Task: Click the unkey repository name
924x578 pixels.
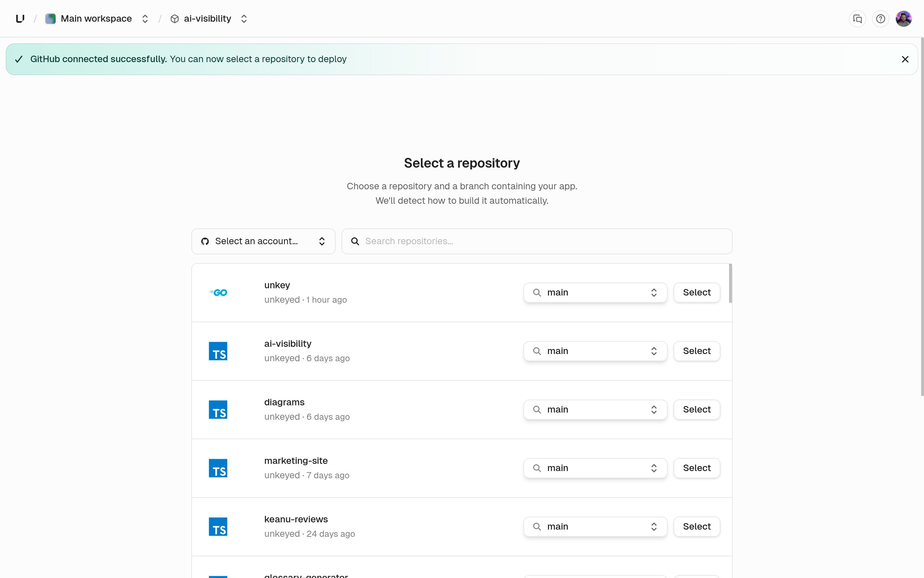Action: (x=277, y=285)
